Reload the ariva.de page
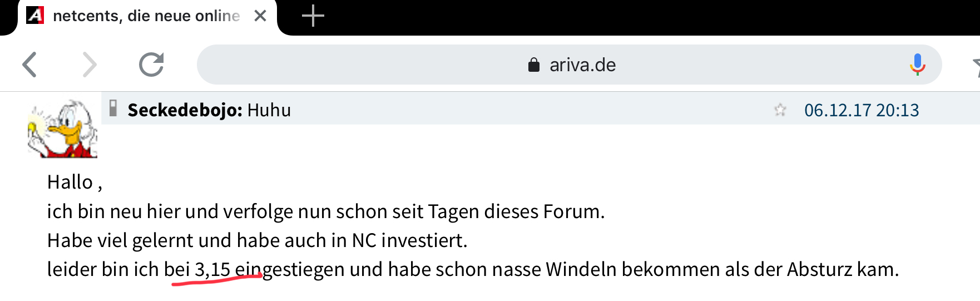980x301 pixels. pos(151,65)
